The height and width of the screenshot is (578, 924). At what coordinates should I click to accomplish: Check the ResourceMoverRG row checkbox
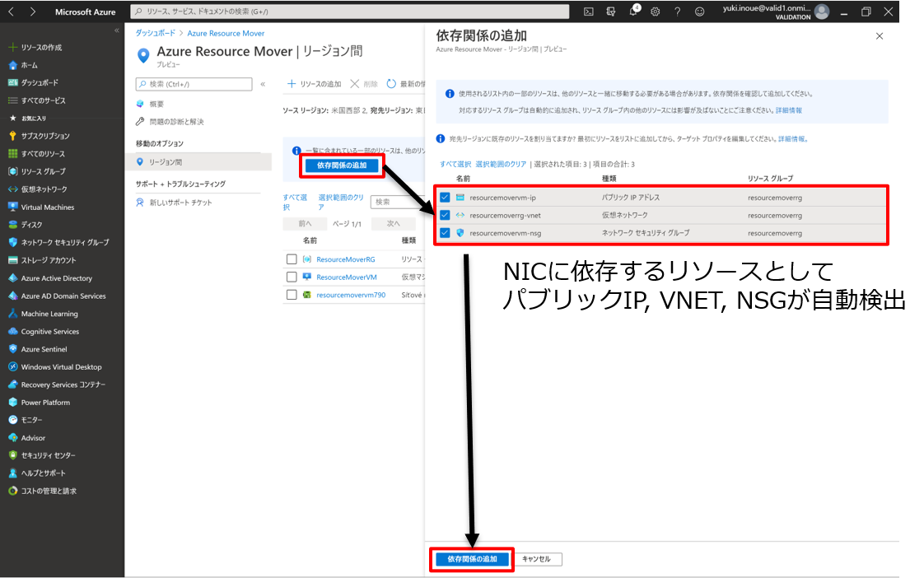point(291,259)
